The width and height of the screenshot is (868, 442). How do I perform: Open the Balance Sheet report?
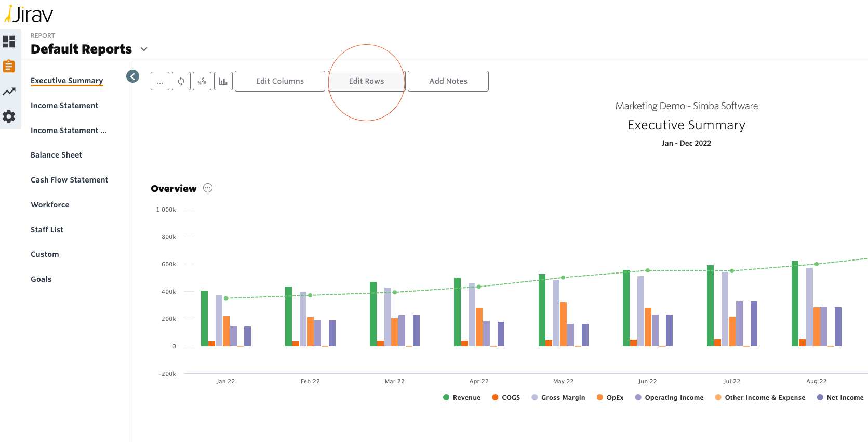pos(56,155)
